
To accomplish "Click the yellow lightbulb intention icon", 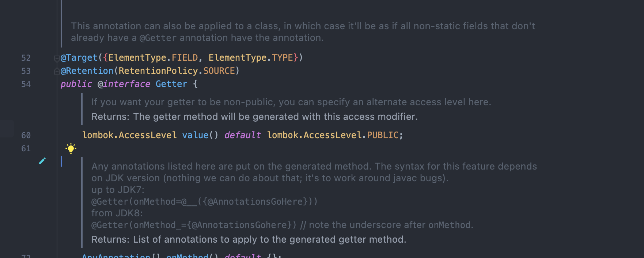I will pos(71,148).
